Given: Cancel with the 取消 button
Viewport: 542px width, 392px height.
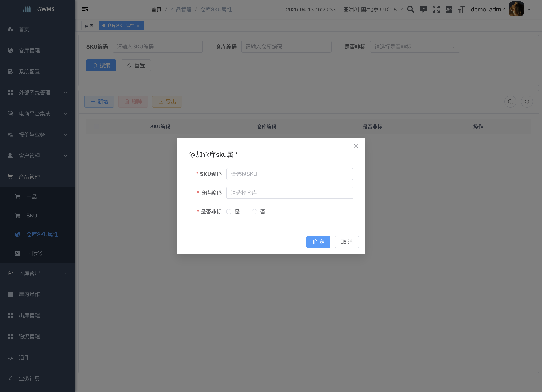Looking at the screenshot, I should (x=347, y=242).
